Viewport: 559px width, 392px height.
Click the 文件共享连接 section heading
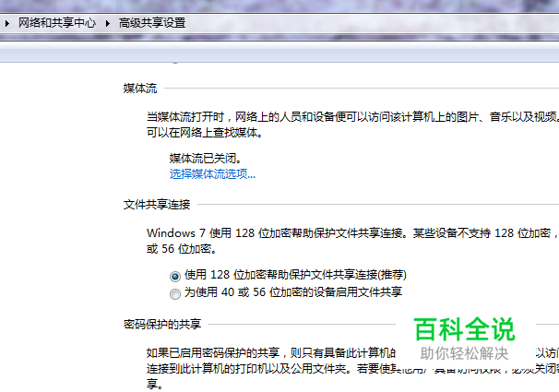click(x=157, y=205)
